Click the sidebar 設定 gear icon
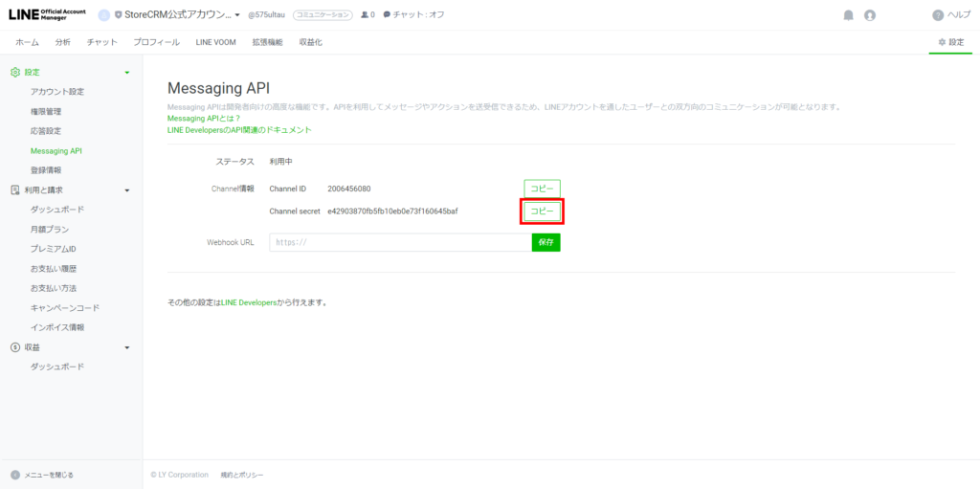The width and height of the screenshot is (980, 489). (15, 73)
